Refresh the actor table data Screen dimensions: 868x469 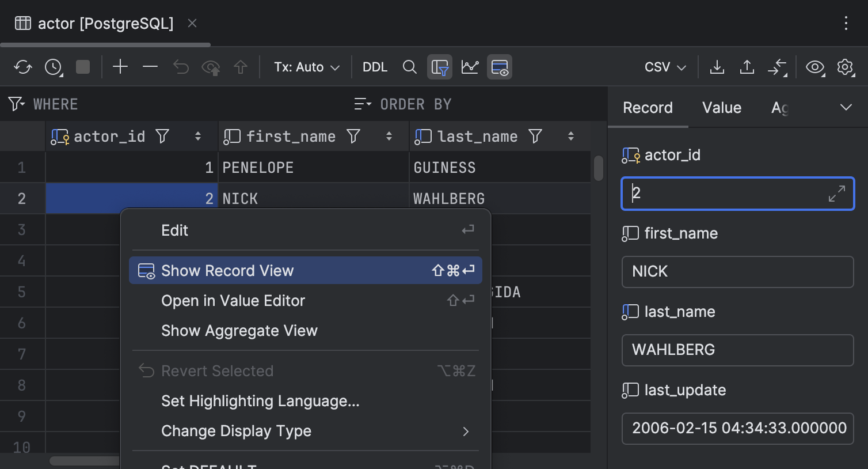click(22, 67)
